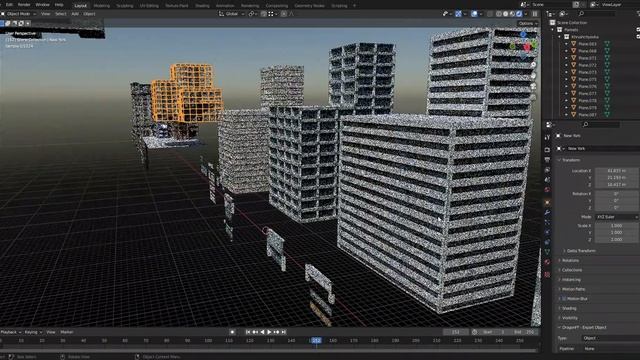Open the Playback popover in timeline

click(10, 332)
